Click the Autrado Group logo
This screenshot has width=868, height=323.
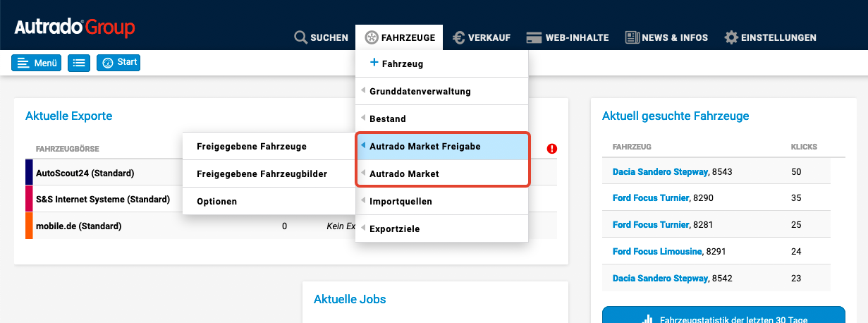click(75, 28)
